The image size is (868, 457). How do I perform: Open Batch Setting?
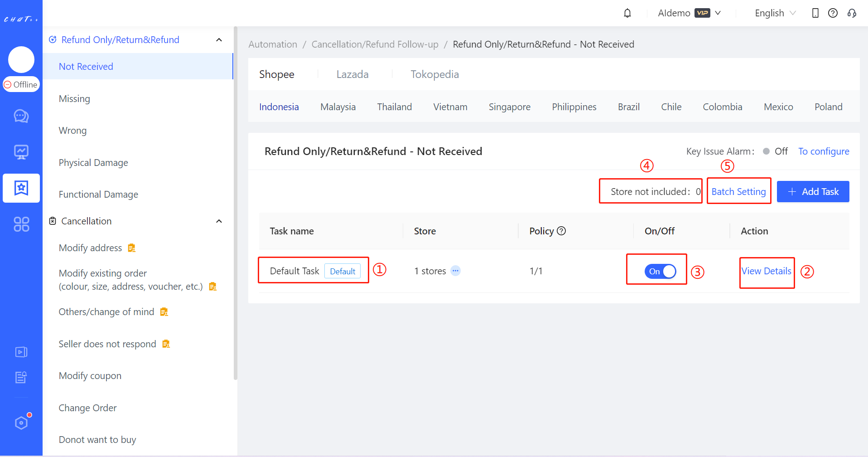[739, 192]
